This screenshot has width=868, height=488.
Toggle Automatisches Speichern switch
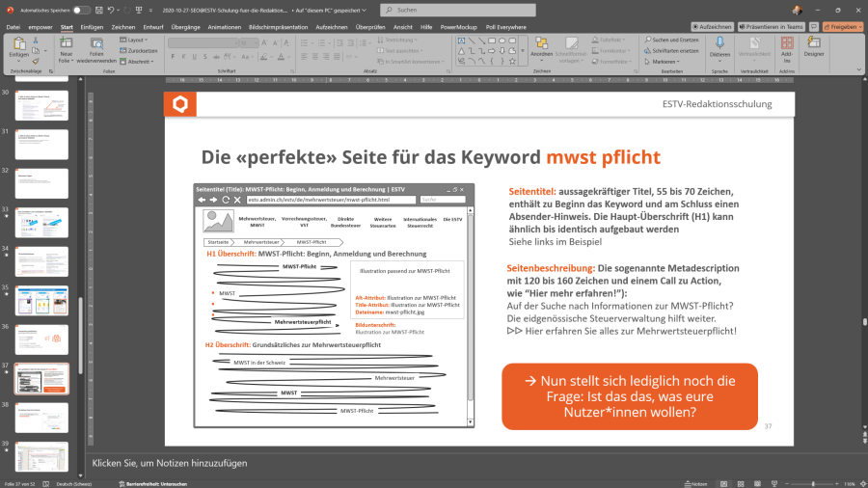click(x=82, y=10)
